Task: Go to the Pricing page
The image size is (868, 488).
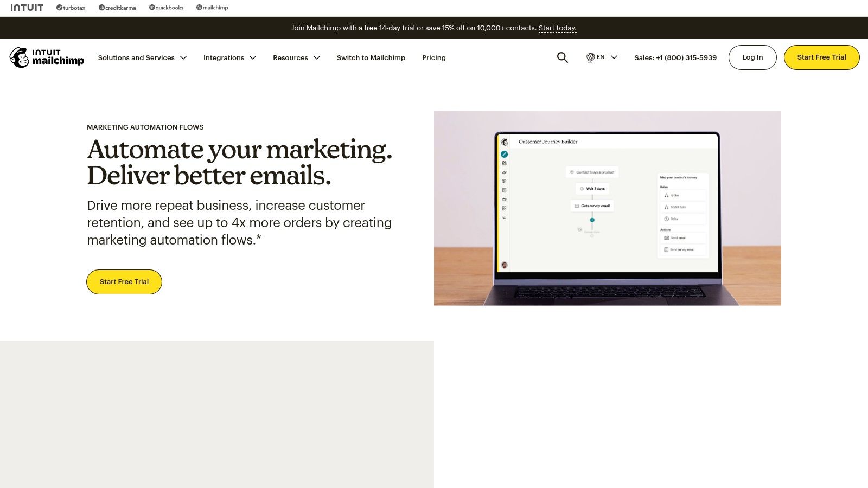Action: point(433,57)
